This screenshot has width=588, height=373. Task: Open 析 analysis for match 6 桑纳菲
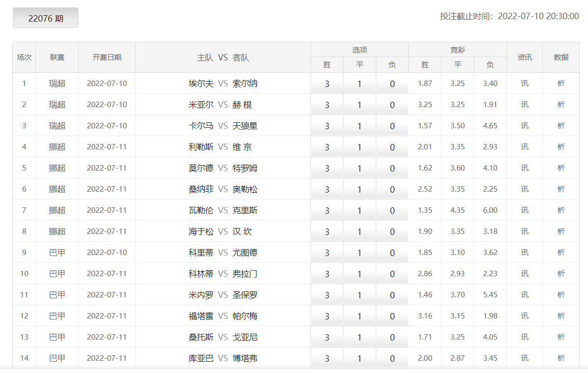pos(561,189)
